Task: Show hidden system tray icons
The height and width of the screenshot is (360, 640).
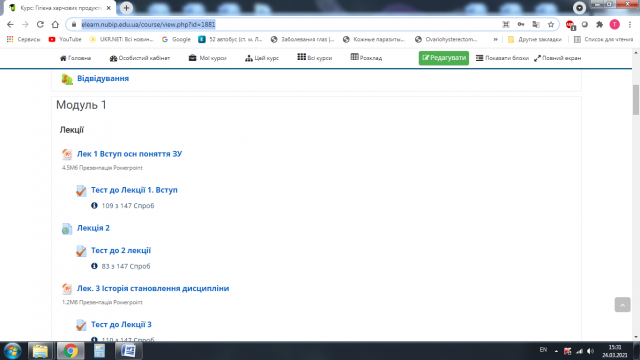Action: pos(556,351)
